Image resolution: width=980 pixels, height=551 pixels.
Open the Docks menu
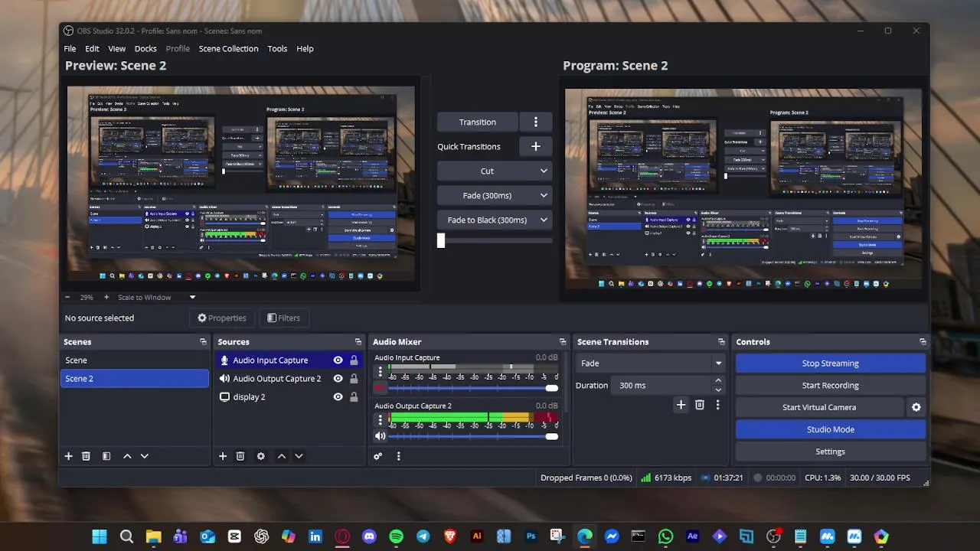(145, 48)
